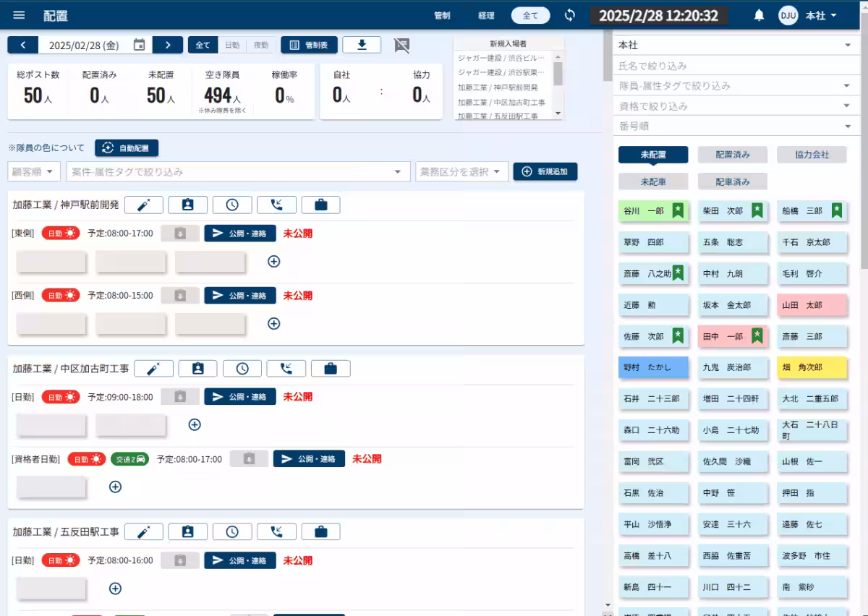Click the phone icon for 五反田駅工事

tap(276, 532)
